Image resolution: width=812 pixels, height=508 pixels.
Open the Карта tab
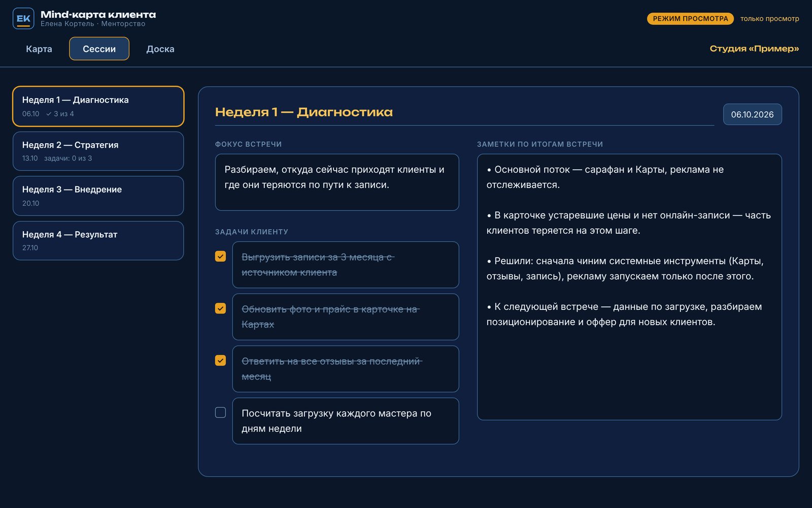click(x=39, y=49)
